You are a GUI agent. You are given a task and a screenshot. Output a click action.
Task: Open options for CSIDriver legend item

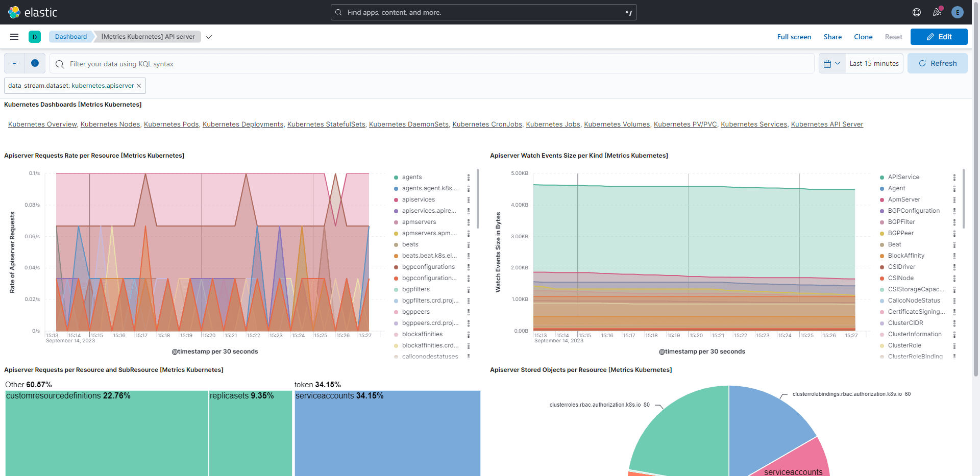(954, 267)
